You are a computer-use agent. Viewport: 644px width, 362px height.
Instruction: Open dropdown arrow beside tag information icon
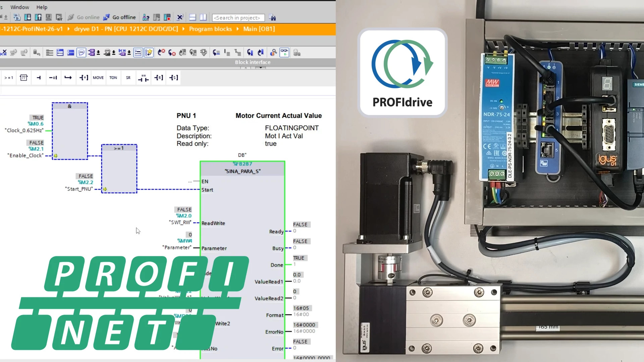[114, 53]
